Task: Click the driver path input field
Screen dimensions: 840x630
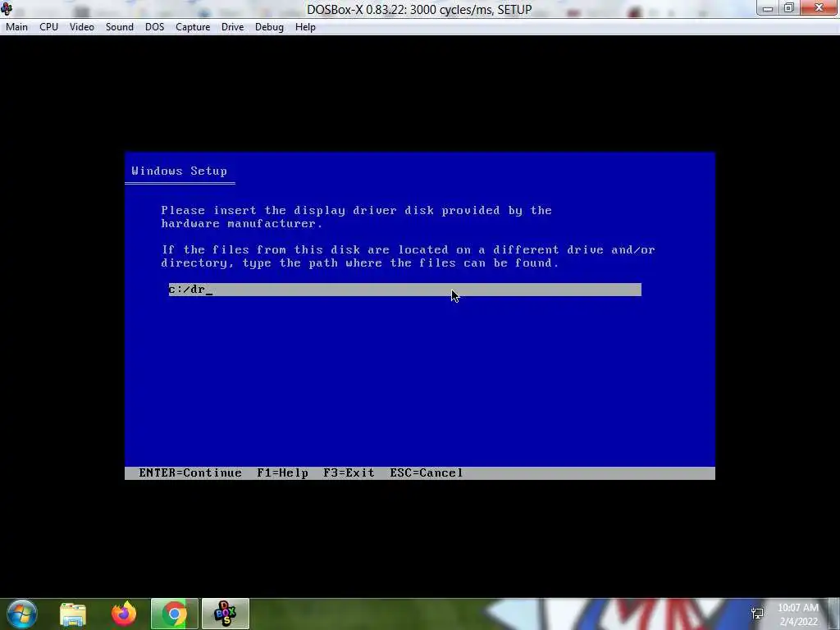Action: tap(405, 290)
